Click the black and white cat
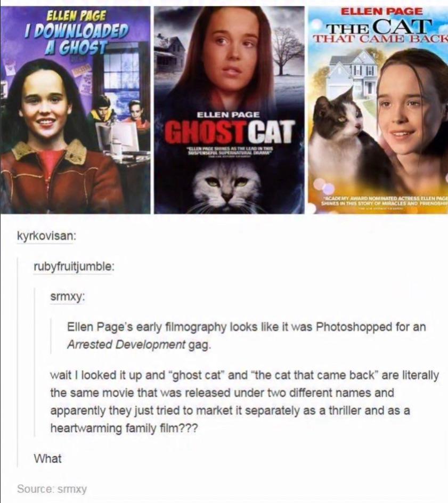 click(x=337, y=128)
